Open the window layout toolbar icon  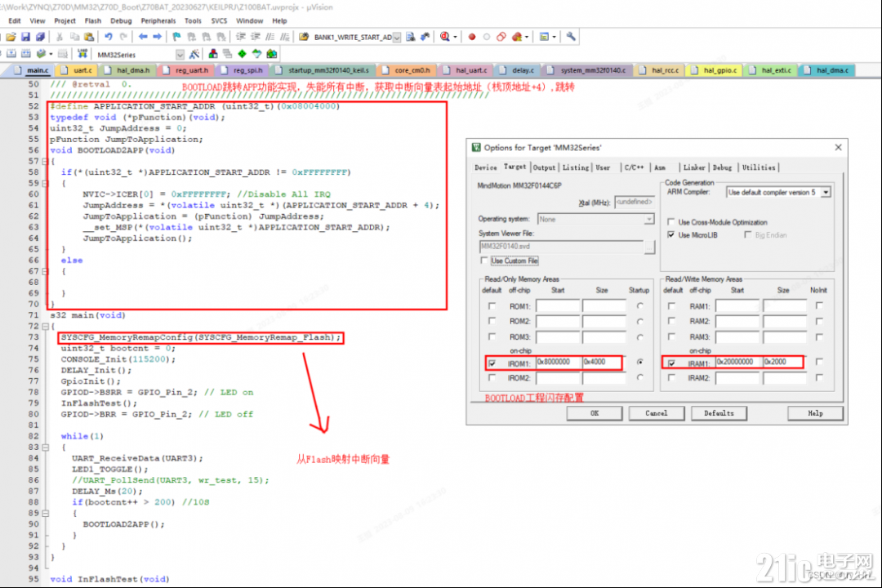(x=543, y=37)
